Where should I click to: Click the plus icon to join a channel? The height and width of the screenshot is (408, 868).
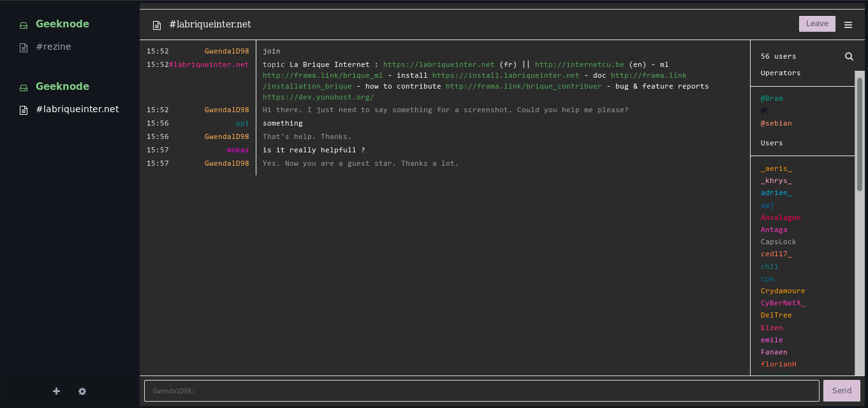(x=56, y=391)
